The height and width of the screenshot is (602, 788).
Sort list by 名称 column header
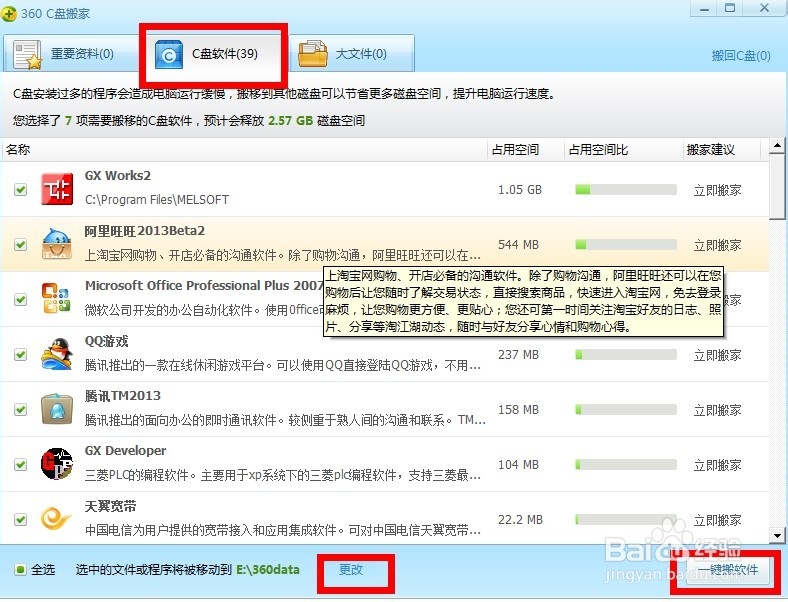244,150
